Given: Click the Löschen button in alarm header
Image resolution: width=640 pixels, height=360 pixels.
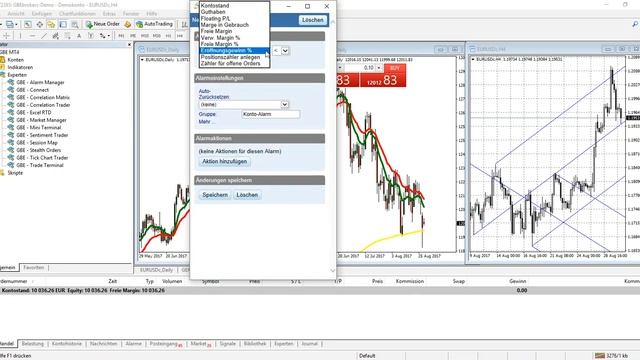Looking at the screenshot, I should click(313, 20).
